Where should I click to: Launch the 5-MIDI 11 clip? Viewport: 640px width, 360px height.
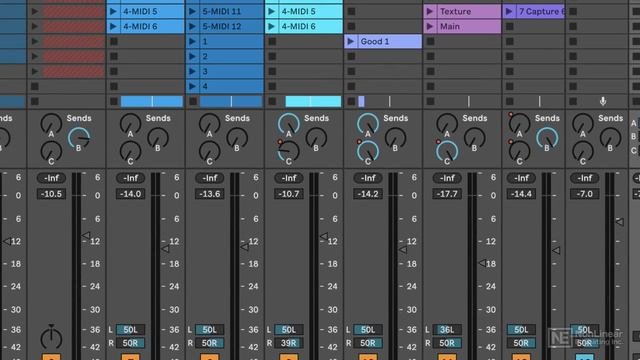point(192,11)
